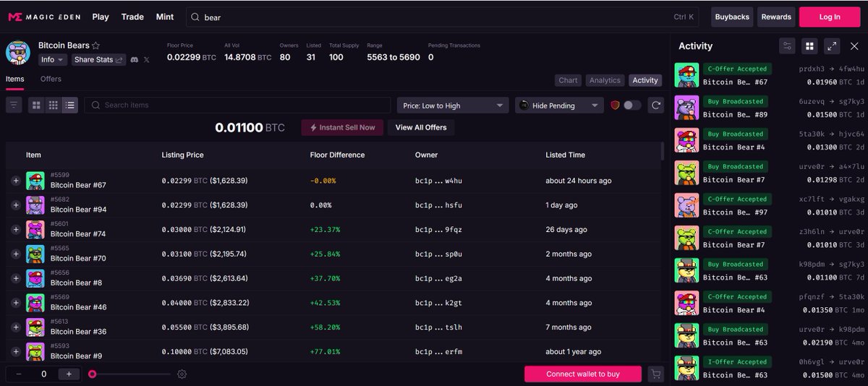Add Bitcoin Bear #9 to cart

pyautogui.click(x=16, y=351)
